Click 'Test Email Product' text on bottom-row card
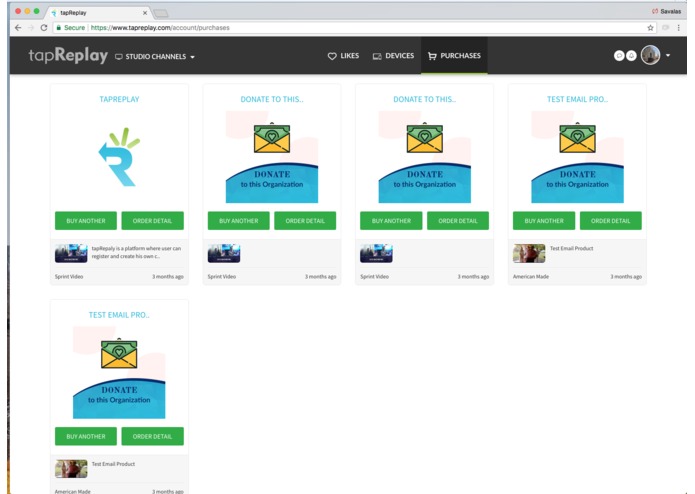This screenshot has width=695, height=494. pos(113,464)
